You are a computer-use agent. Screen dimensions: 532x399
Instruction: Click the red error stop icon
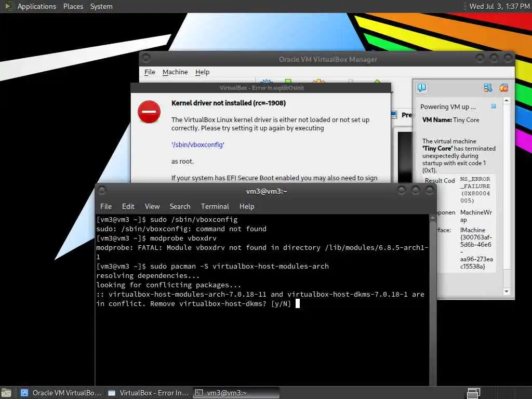pos(149,112)
